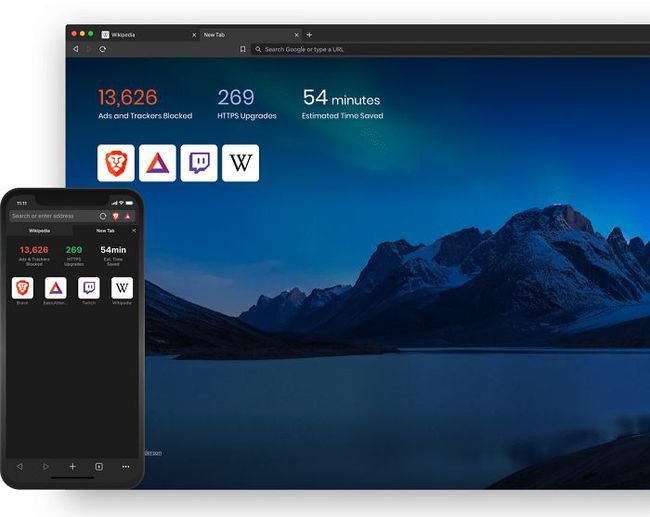Tap the phone tabs switcher icon
Image resolution: width=650 pixels, height=517 pixels.
[x=99, y=467]
